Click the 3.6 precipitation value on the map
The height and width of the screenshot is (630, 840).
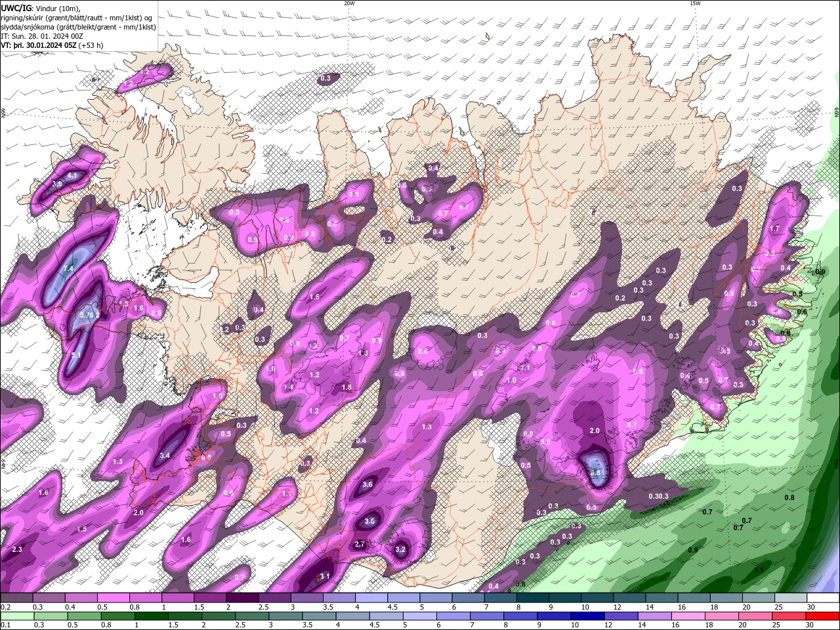pos(367,485)
